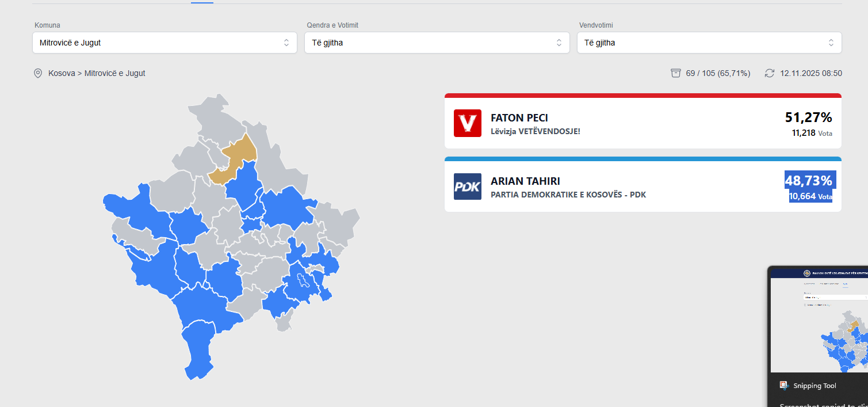
Task: Click the Snipping Tool app icon
Action: pyautogui.click(x=783, y=386)
